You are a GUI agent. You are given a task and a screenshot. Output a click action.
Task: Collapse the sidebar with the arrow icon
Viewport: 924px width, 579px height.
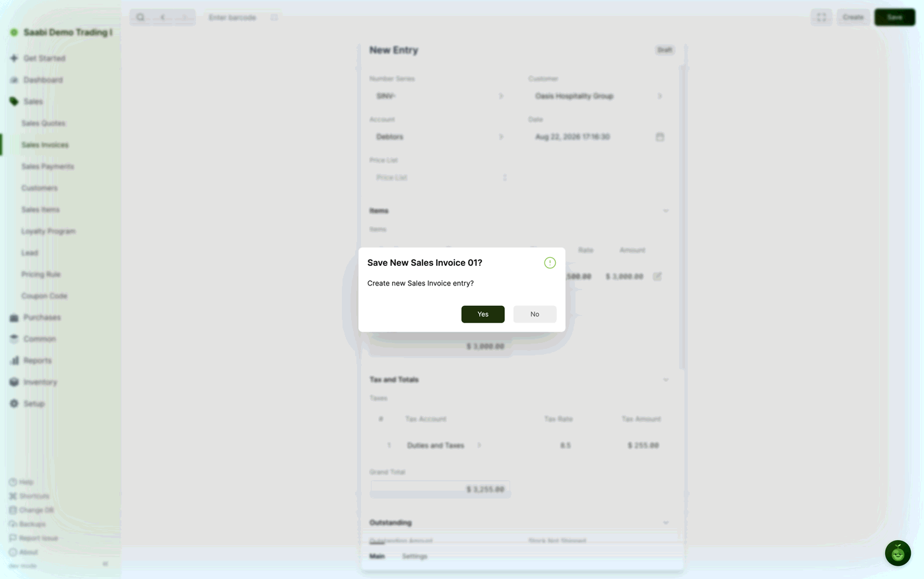pyautogui.click(x=105, y=564)
